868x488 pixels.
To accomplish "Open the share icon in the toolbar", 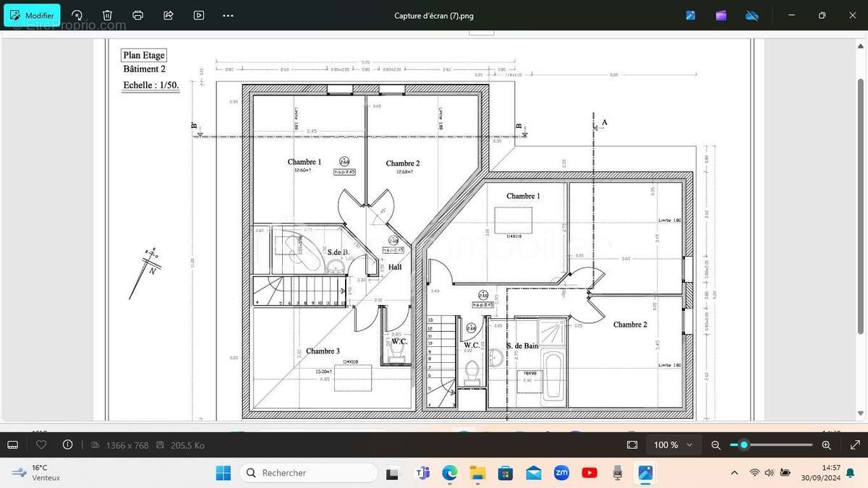I will 169,15.
